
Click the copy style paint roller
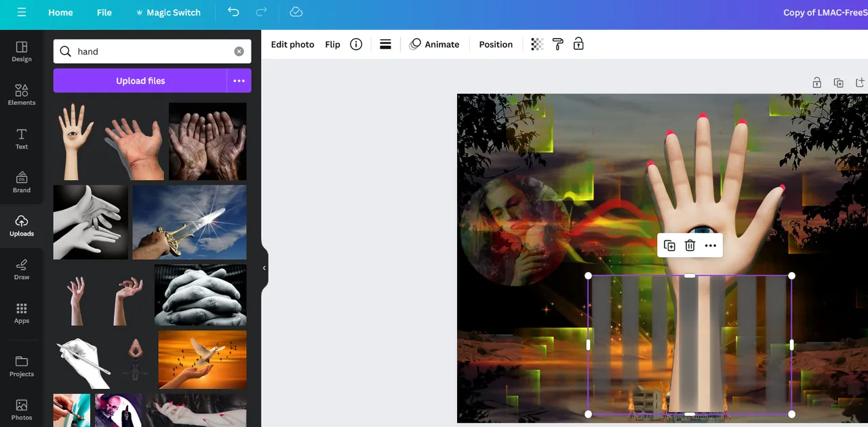click(558, 44)
